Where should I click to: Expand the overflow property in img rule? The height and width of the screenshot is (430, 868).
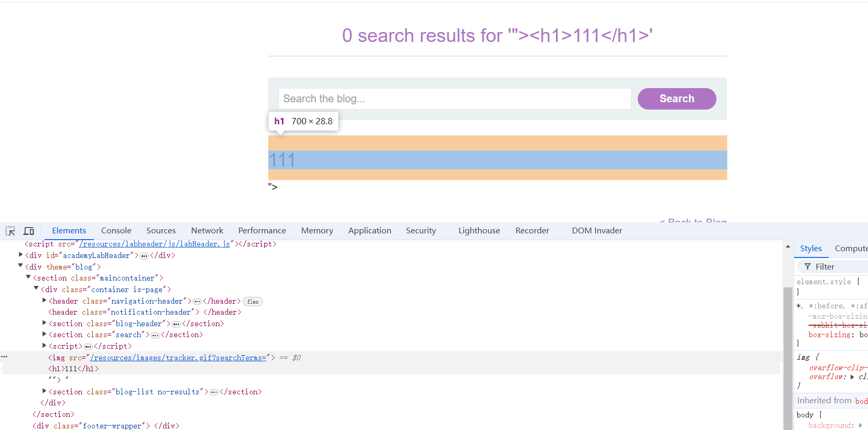coord(852,377)
